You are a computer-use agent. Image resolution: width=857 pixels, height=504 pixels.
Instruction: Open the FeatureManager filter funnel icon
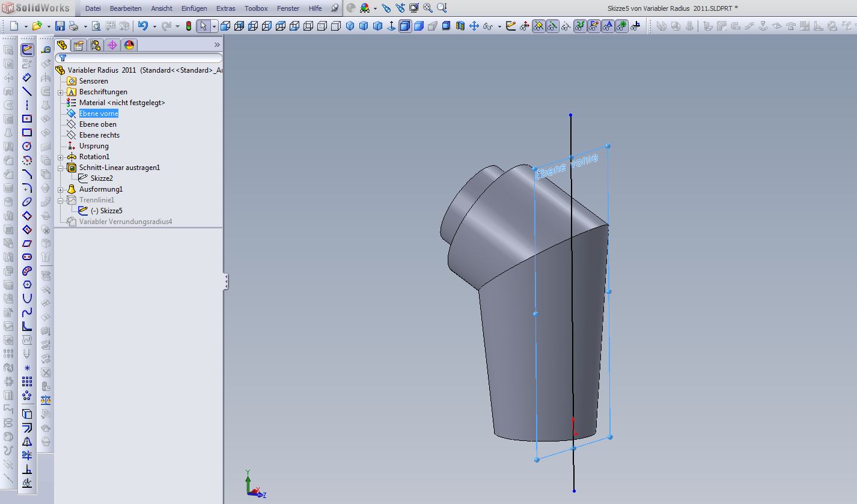pos(63,58)
